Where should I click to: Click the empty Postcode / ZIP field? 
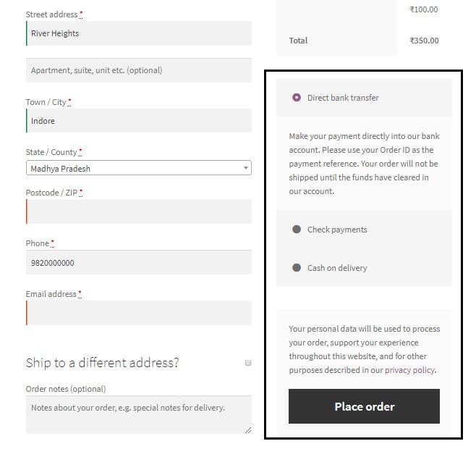click(x=139, y=211)
